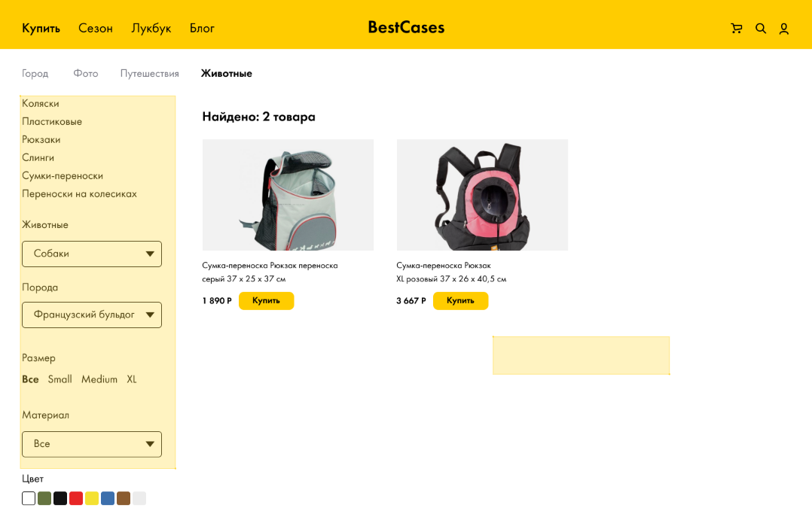
Task: Buy the pink XL backpack for 3 667 Р
Action: coord(460,300)
